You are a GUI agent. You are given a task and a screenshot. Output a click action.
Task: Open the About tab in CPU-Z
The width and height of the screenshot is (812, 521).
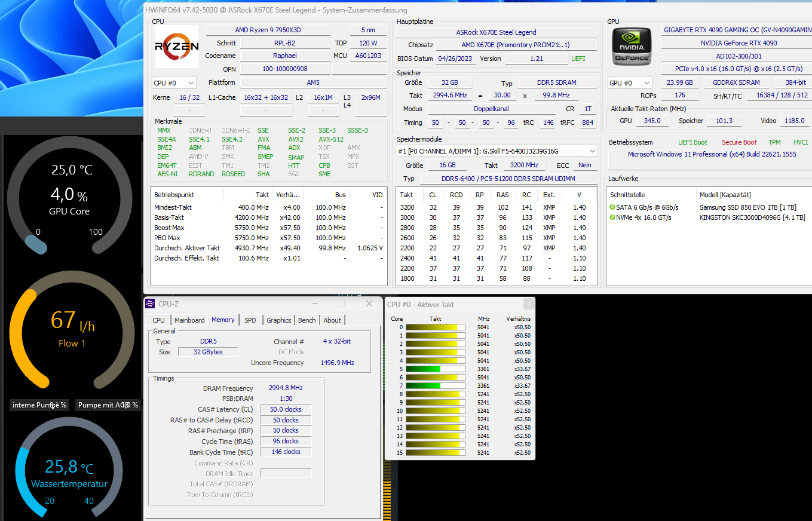(332, 320)
